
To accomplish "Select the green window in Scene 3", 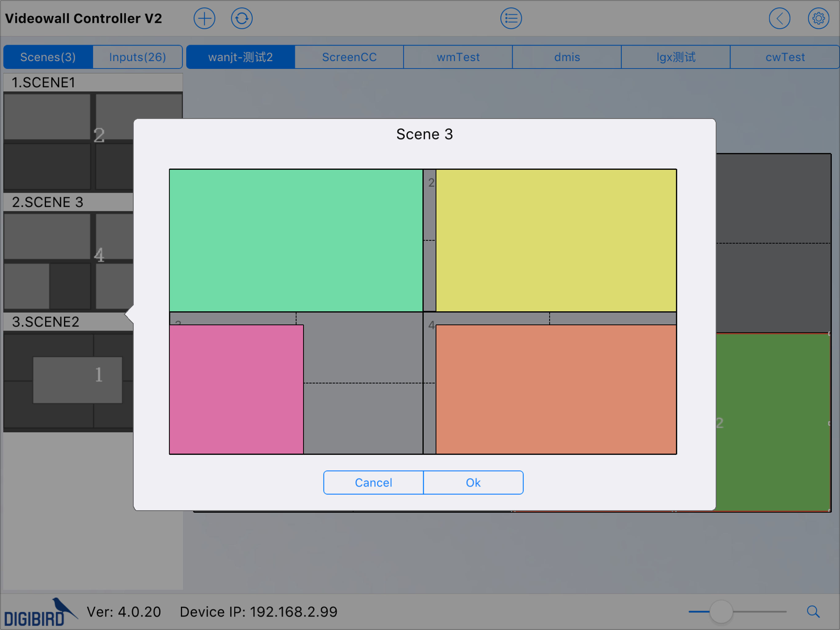I will pyautogui.click(x=296, y=240).
